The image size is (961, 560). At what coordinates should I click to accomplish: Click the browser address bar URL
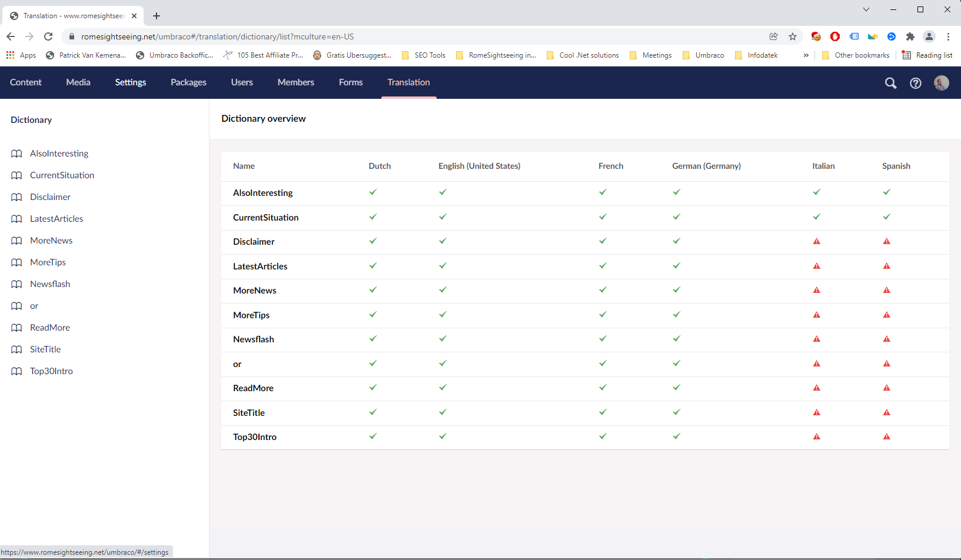[x=217, y=36]
